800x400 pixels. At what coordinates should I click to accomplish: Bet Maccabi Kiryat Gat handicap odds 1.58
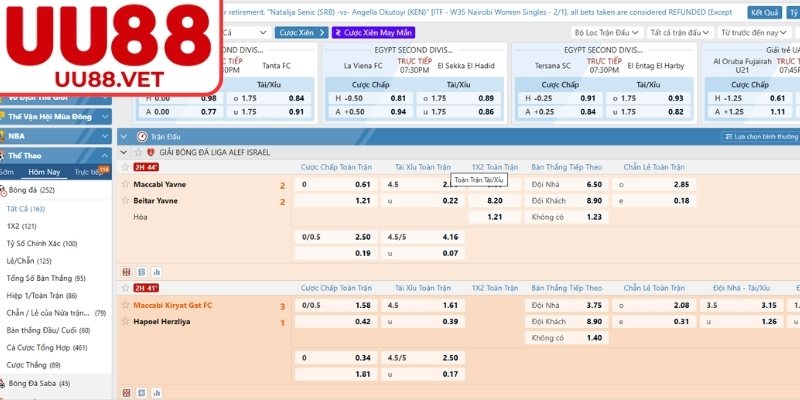click(x=336, y=305)
